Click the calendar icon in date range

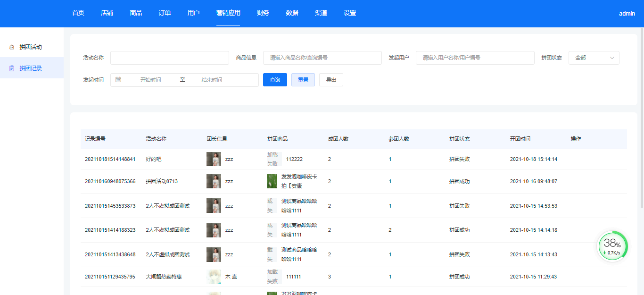coord(118,80)
